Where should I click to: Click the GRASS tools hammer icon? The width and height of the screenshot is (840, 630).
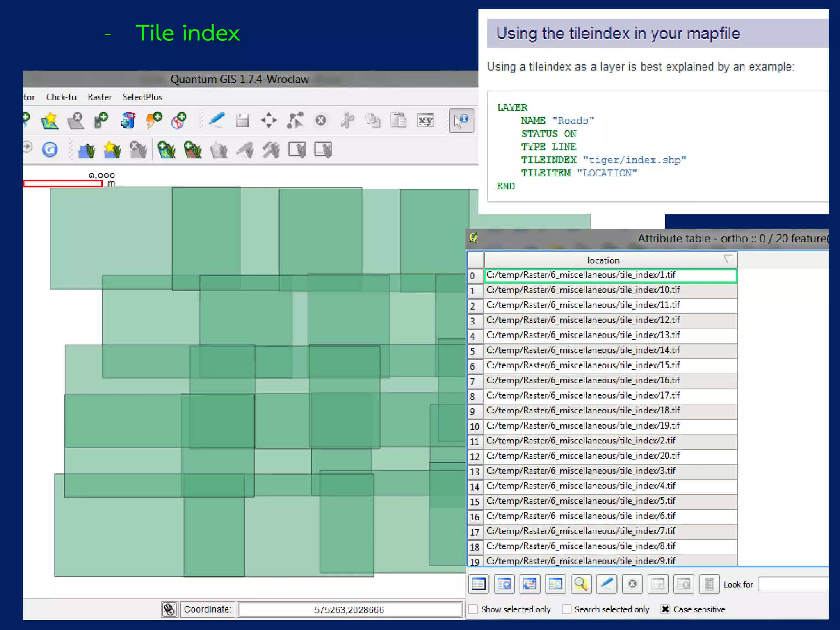click(271, 150)
